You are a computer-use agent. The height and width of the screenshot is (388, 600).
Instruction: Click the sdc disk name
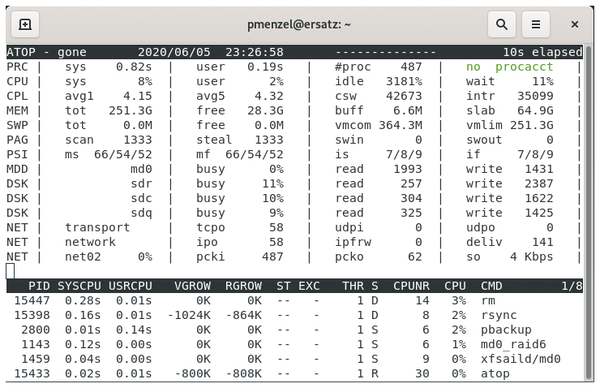coord(141,198)
